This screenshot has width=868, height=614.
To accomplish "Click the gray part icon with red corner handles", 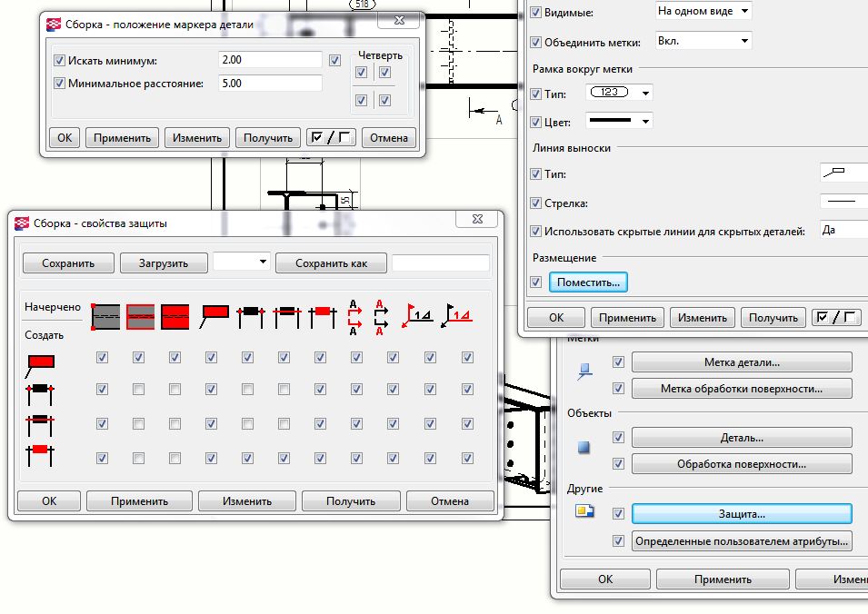I will (x=106, y=316).
